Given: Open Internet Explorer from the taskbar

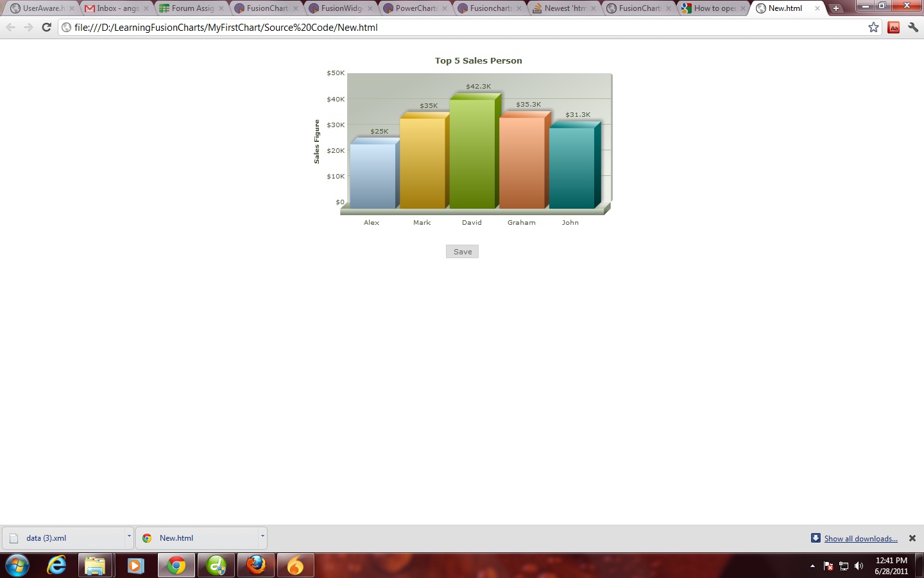Looking at the screenshot, I should 57,566.
